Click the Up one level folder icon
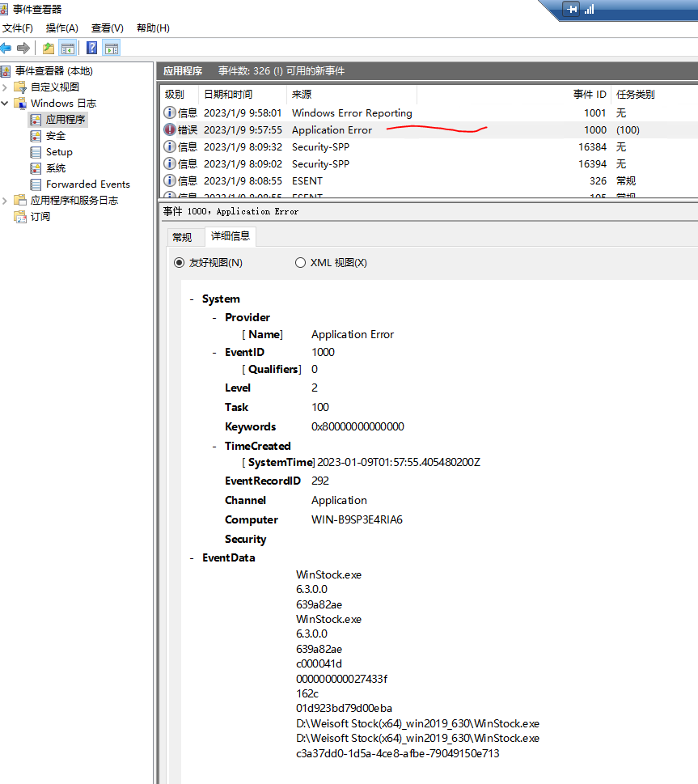Viewport: 698px width, 784px height. [49, 48]
